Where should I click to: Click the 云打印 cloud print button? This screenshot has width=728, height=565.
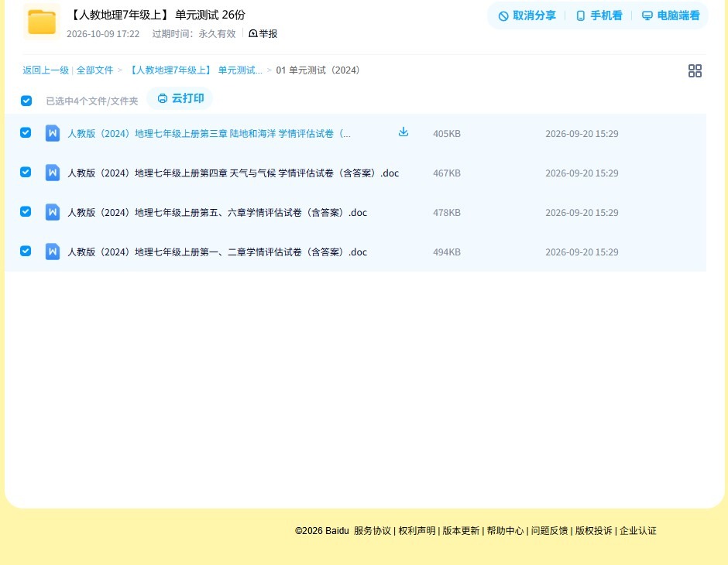coord(180,98)
